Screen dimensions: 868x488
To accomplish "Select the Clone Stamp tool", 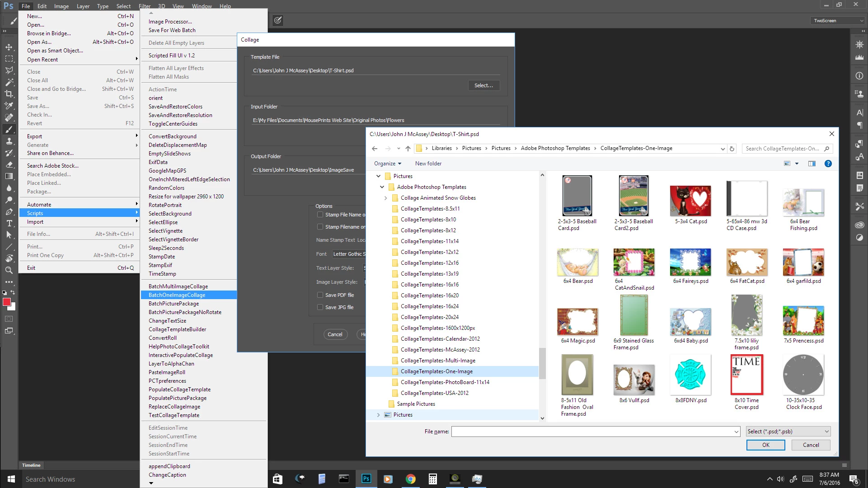I will click(x=9, y=141).
